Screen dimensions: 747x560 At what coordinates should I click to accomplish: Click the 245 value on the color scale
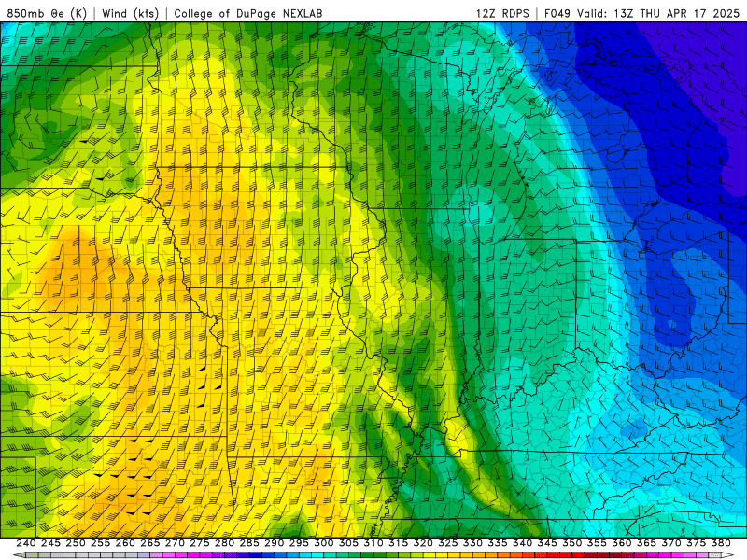(x=50, y=543)
